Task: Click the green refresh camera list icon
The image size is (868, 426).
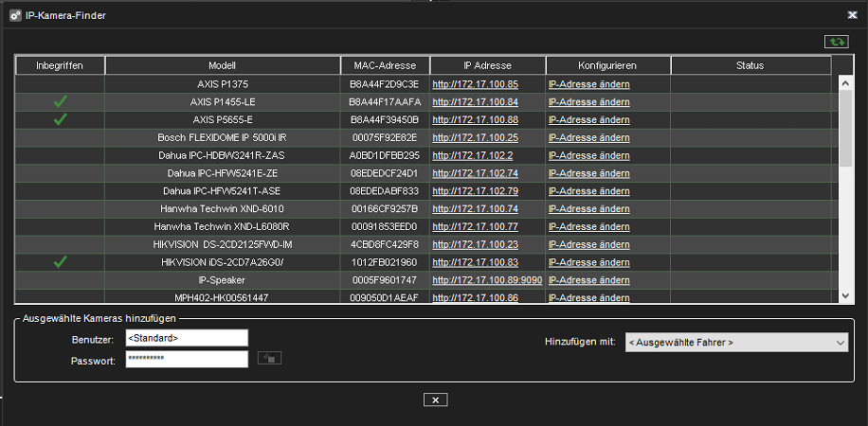Action: point(836,42)
